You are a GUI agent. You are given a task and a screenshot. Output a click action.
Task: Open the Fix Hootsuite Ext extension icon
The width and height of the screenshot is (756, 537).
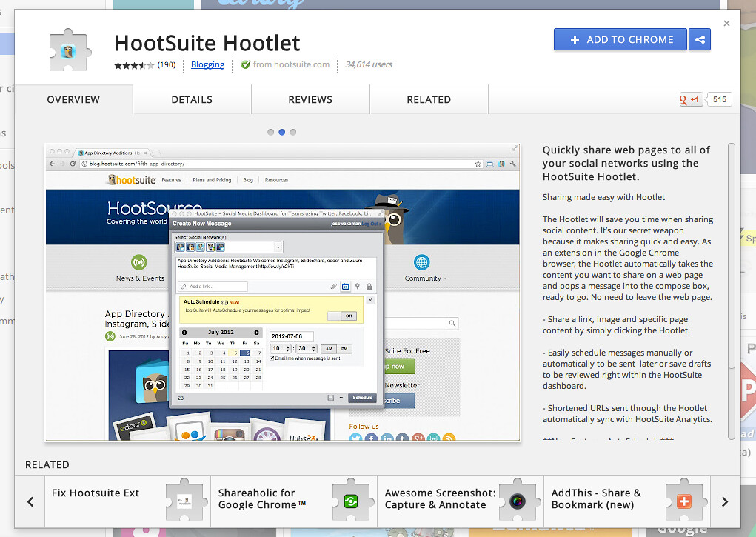coord(184,501)
